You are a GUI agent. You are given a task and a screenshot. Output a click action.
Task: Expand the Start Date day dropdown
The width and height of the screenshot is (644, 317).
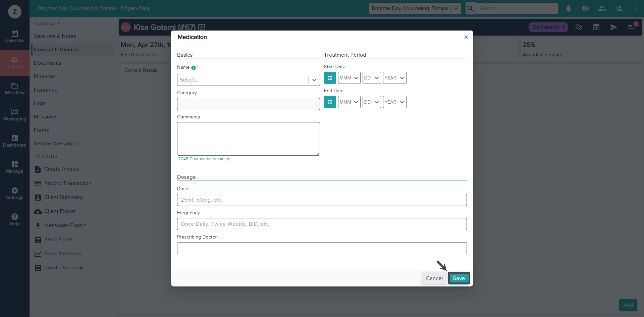point(372,78)
